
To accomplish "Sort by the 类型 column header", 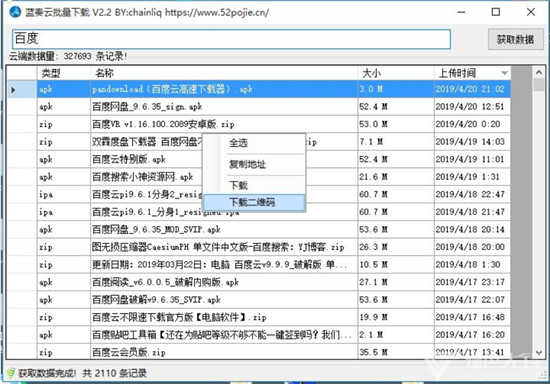I will tap(63, 73).
